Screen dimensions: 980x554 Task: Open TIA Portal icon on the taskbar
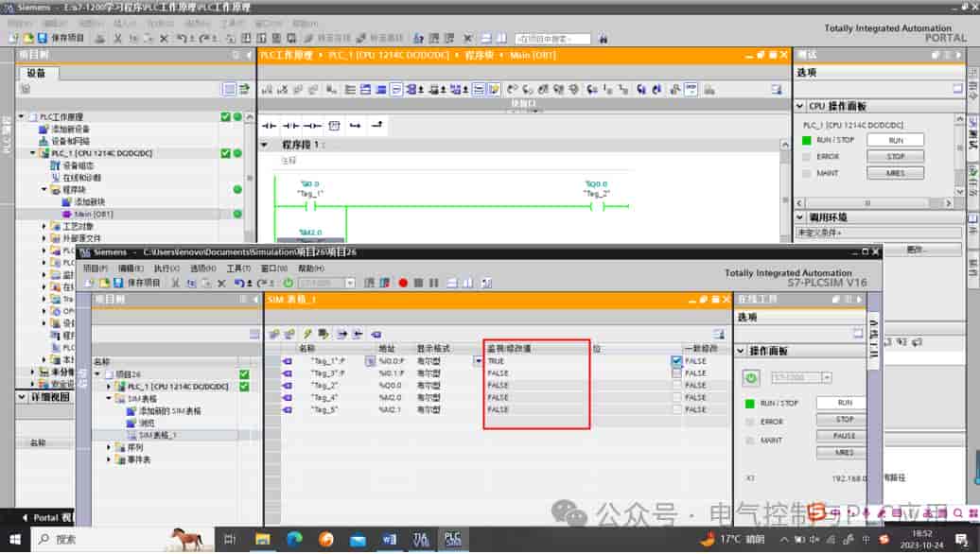pyautogui.click(x=421, y=539)
